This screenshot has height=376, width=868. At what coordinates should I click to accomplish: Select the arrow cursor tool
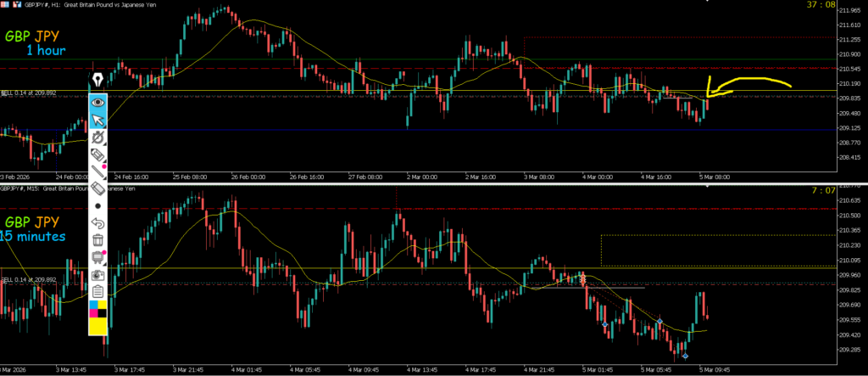98,119
